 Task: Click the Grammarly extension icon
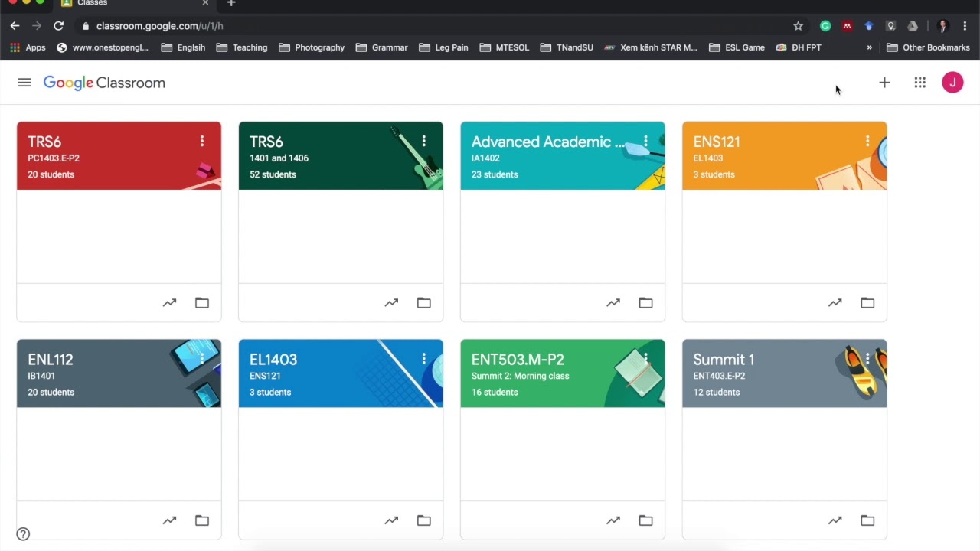[x=825, y=26]
